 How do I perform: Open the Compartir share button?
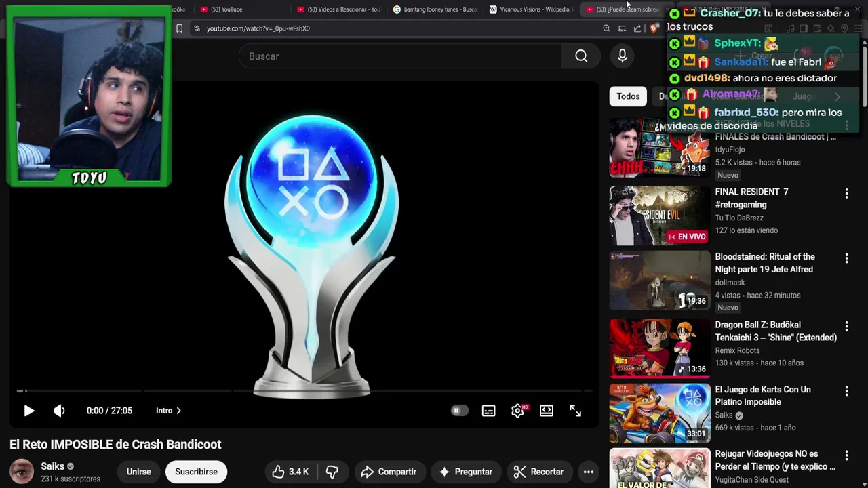[x=389, y=472]
